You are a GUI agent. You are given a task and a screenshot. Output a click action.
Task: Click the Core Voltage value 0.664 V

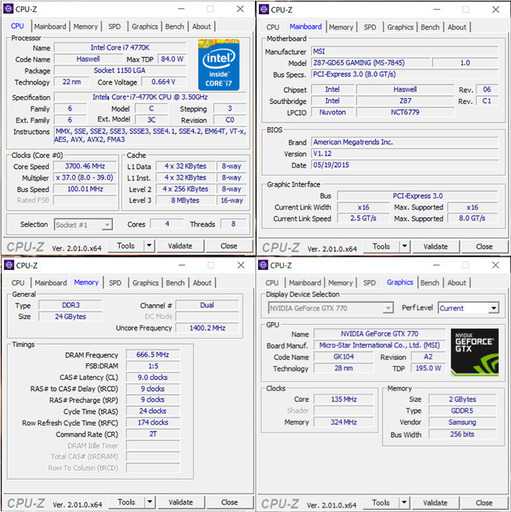click(163, 82)
